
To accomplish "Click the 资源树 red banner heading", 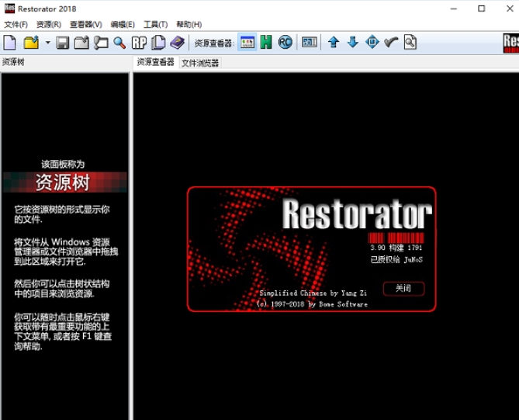I will tap(65, 182).
